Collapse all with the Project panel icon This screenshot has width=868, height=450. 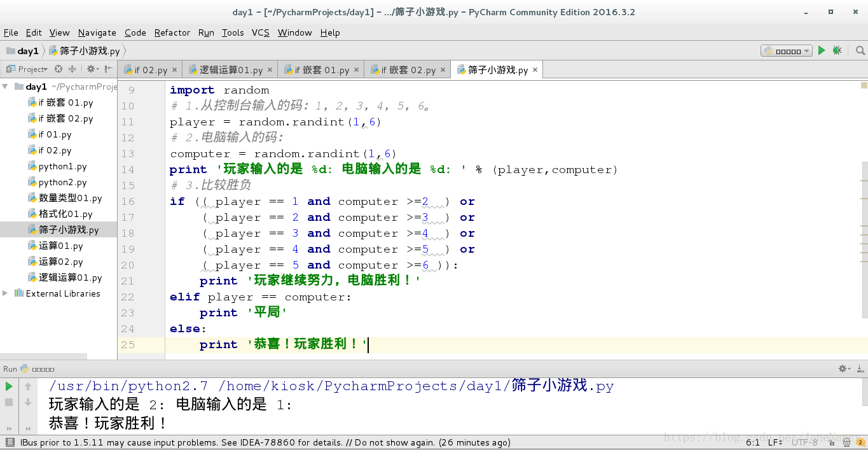[x=72, y=69]
